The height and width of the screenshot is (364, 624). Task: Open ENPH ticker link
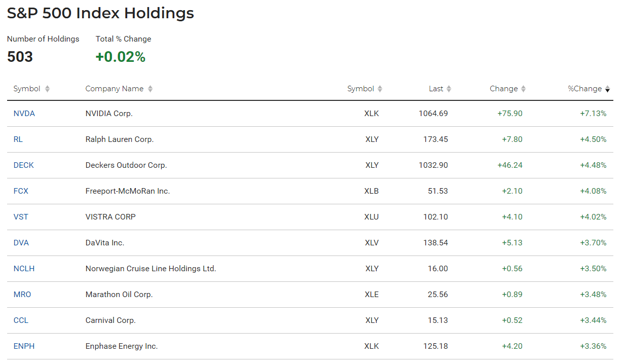[x=24, y=346]
